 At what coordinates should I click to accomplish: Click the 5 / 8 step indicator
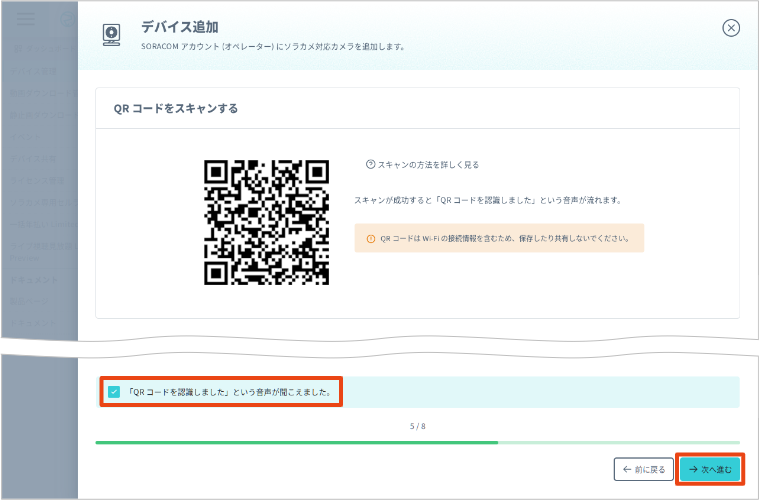coord(418,426)
